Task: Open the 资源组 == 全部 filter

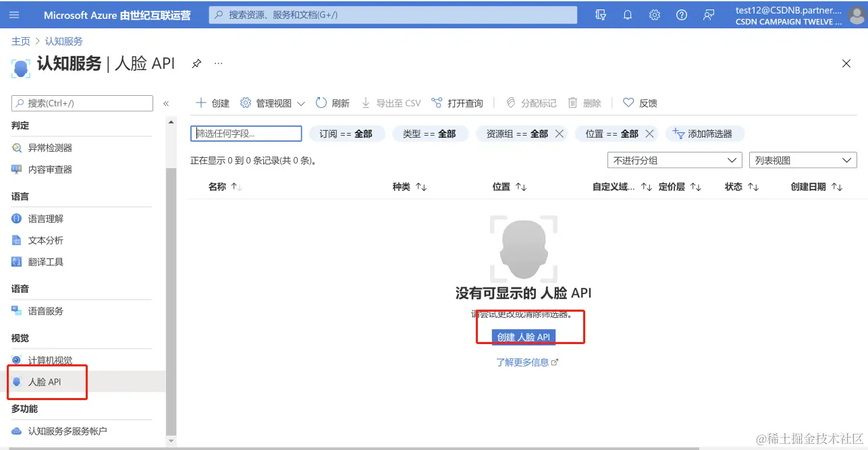Action: pos(517,134)
